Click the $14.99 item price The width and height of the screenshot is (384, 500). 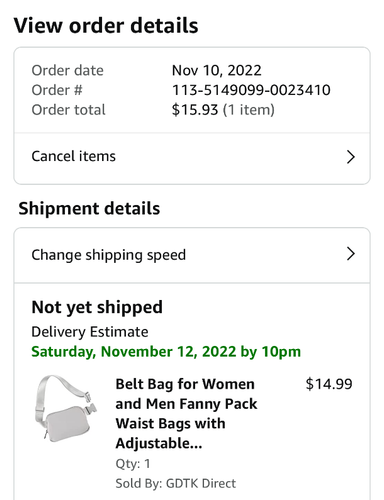(329, 384)
